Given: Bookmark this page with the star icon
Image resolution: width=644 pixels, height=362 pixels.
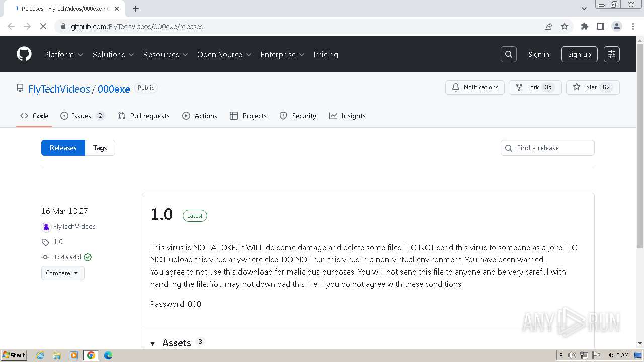Looking at the screenshot, I should click(x=565, y=26).
